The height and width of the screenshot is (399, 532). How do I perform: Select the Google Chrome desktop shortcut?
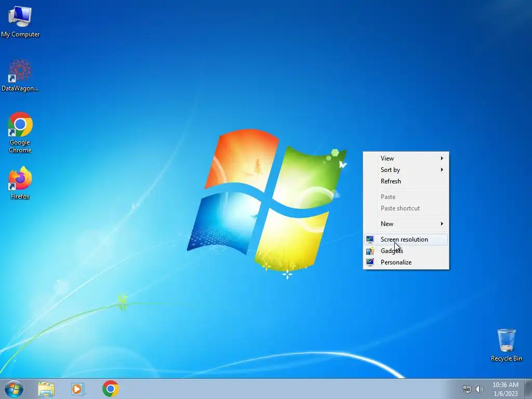coord(20,132)
